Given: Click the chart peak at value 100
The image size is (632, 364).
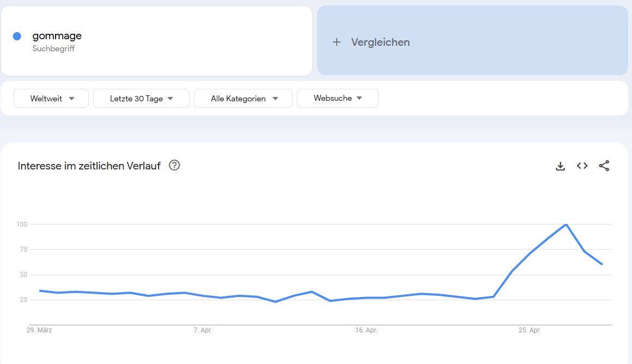Looking at the screenshot, I should pos(566,224).
